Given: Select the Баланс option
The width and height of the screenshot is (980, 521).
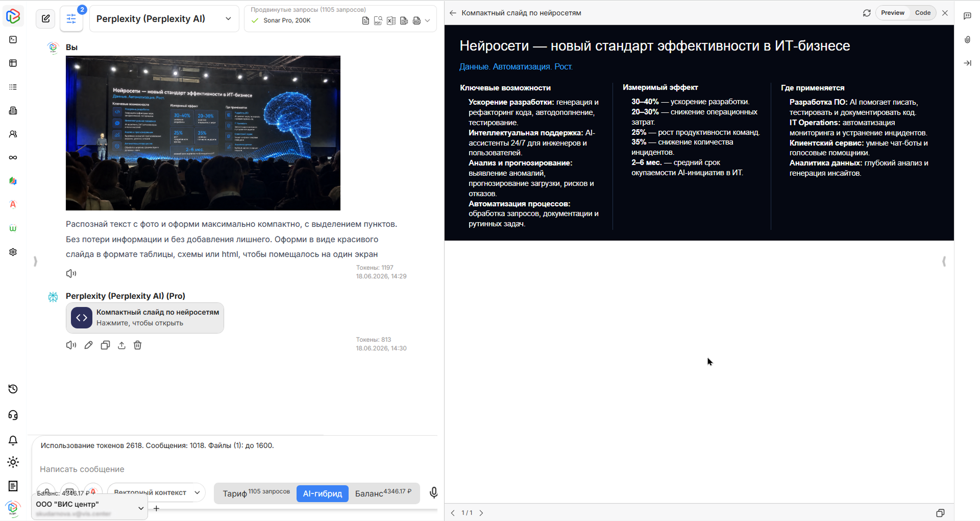Looking at the screenshot, I should tap(383, 493).
